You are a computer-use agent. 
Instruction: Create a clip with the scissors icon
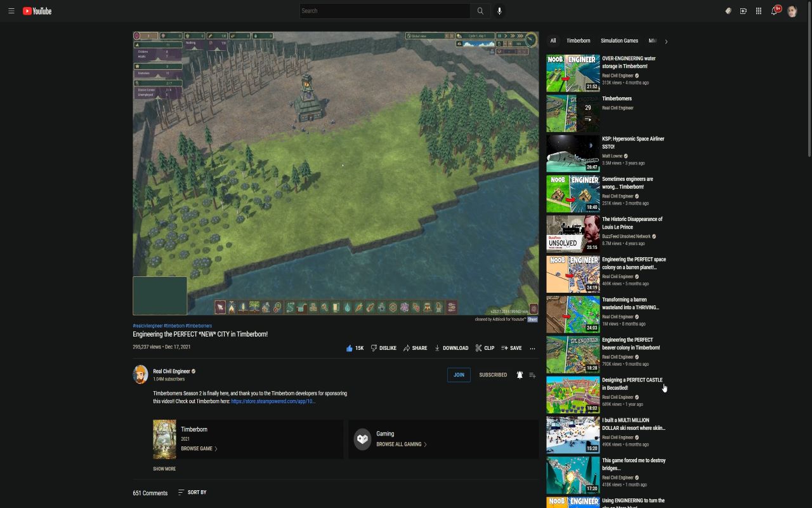[x=485, y=348]
